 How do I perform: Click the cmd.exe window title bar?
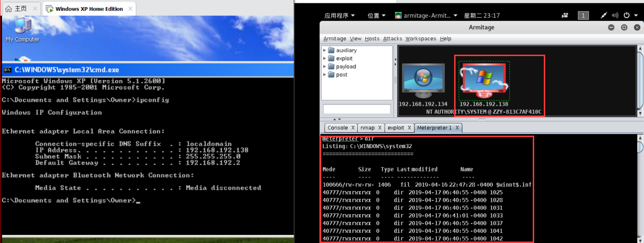148,69
